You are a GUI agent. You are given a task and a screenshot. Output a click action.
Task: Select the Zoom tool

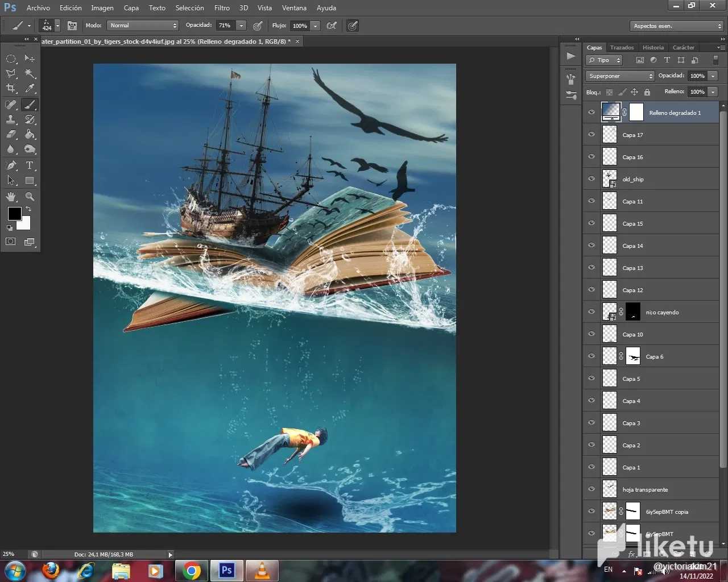pyautogui.click(x=30, y=197)
